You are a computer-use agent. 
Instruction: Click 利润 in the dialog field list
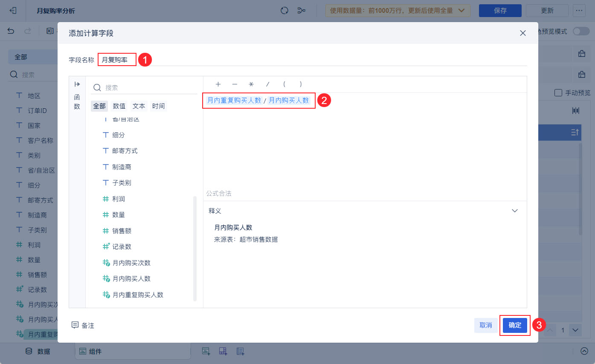click(114, 199)
